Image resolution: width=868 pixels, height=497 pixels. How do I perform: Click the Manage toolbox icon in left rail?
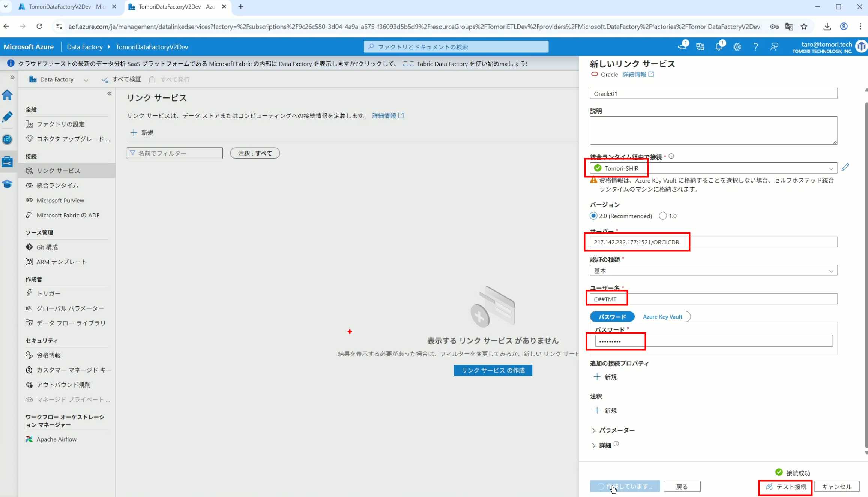(7, 162)
